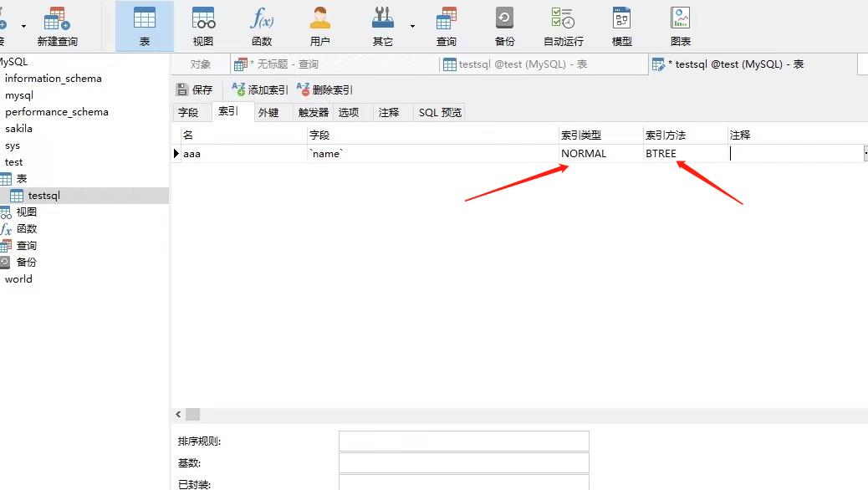This screenshot has width=868, height=490.
Task: Click the 名 column header
Action: pos(244,135)
